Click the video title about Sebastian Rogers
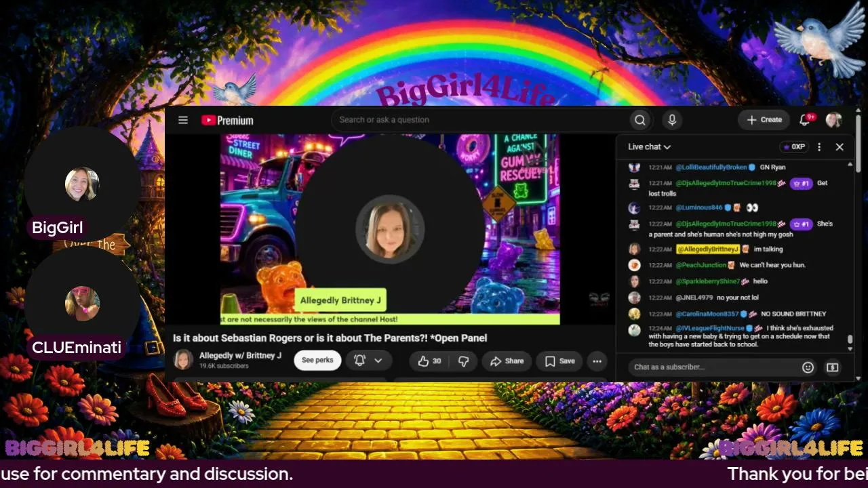Viewport: 868px width, 488px height. 330,338
